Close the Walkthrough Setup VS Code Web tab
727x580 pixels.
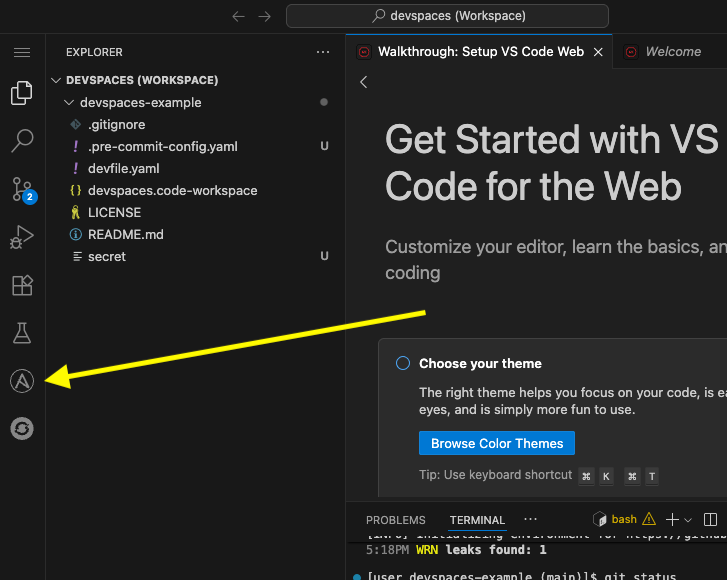(x=599, y=52)
